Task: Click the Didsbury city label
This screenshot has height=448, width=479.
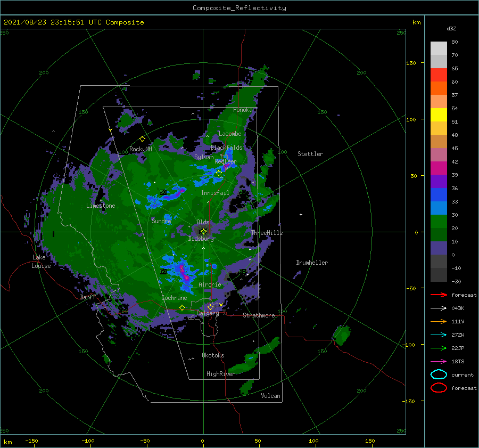Action: pos(201,239)
